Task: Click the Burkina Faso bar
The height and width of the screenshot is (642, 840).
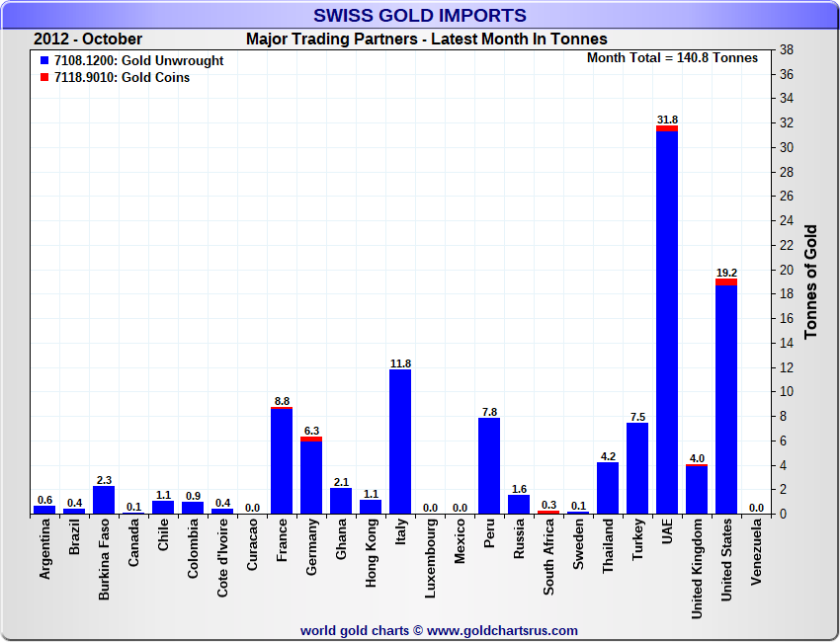Action: 104,500
